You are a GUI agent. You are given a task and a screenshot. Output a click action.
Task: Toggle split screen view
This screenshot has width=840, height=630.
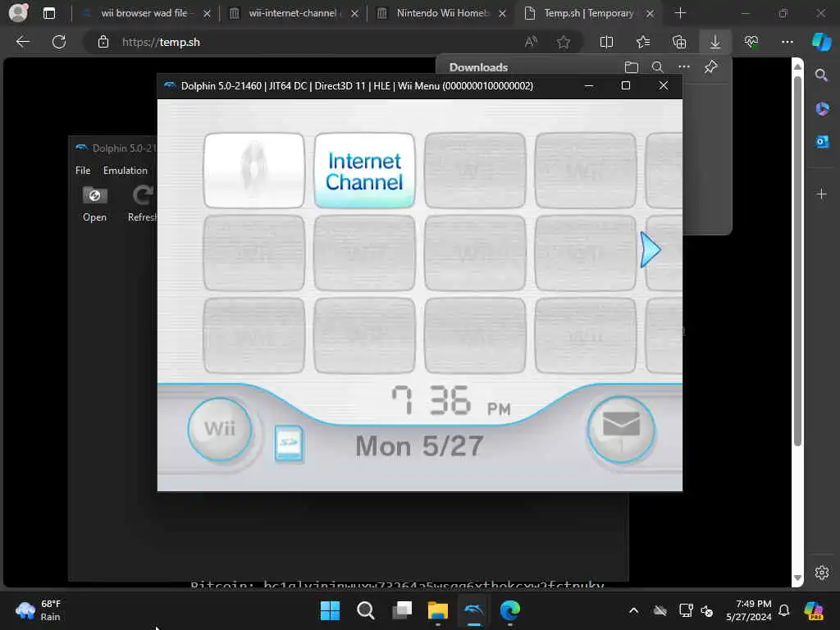coord(606,42)
